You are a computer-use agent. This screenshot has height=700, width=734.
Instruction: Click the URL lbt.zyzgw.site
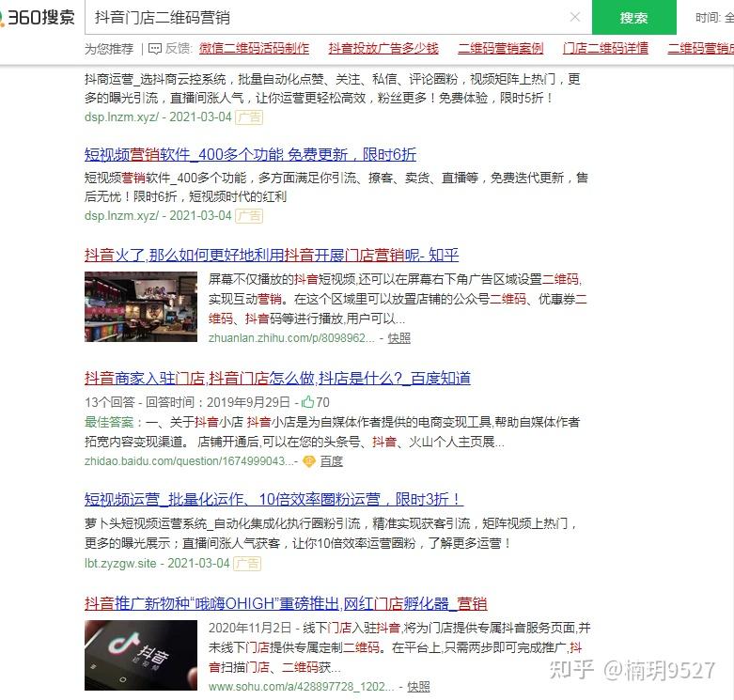120,564
